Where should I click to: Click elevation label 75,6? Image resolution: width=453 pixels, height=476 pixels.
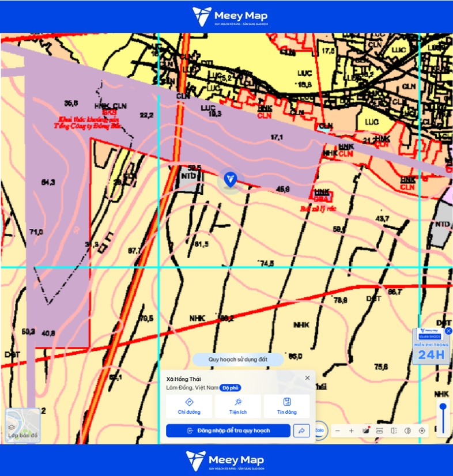[381, 367]
